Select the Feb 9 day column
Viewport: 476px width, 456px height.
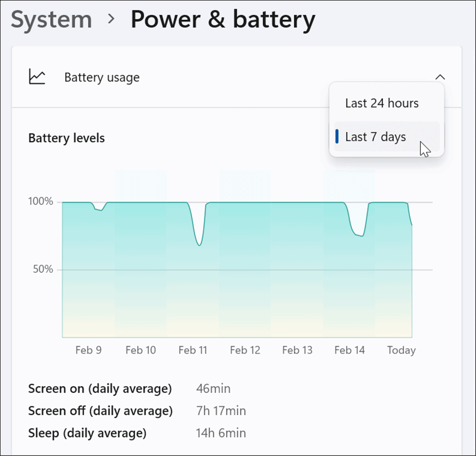(x=88, y=254)
